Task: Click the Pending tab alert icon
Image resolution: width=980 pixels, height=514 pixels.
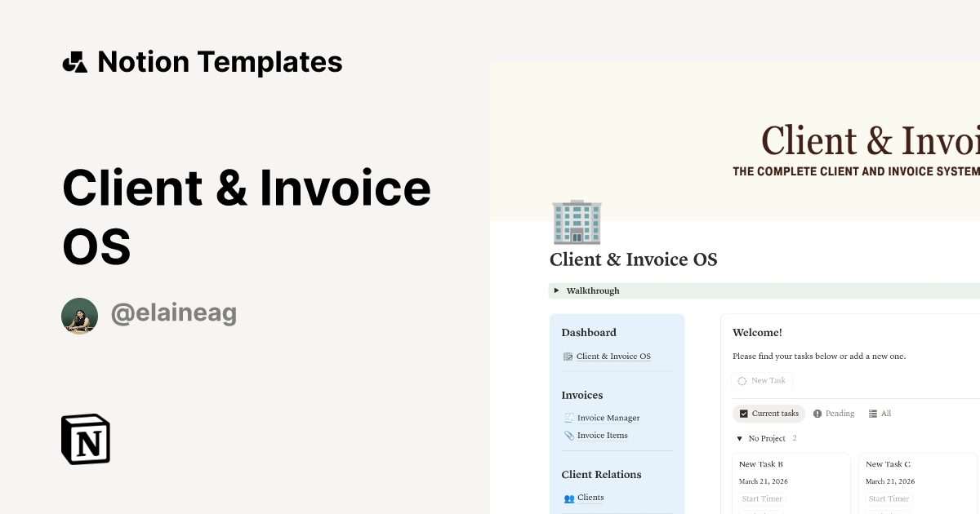Action: [x=817, y=414]
